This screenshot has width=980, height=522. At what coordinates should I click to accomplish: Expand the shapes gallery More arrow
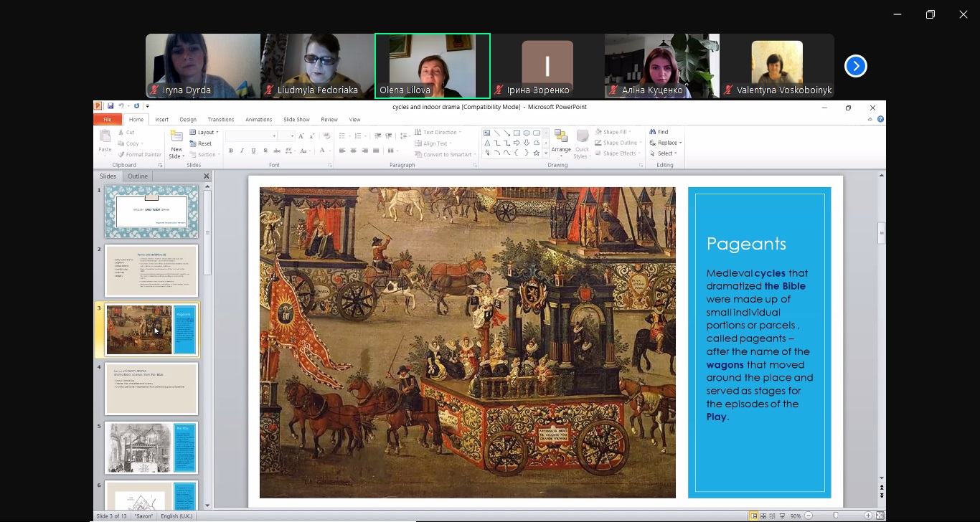pos(546,153)
